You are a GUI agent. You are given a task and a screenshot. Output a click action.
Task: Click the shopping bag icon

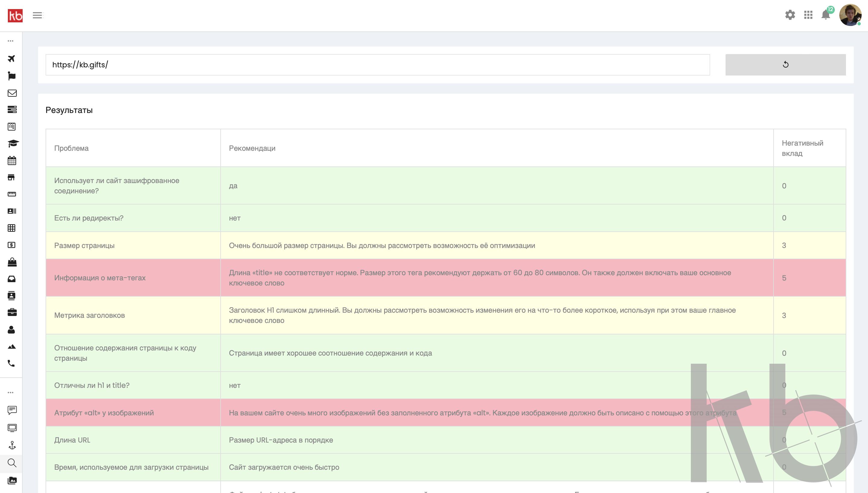click(x=12, y=262)
